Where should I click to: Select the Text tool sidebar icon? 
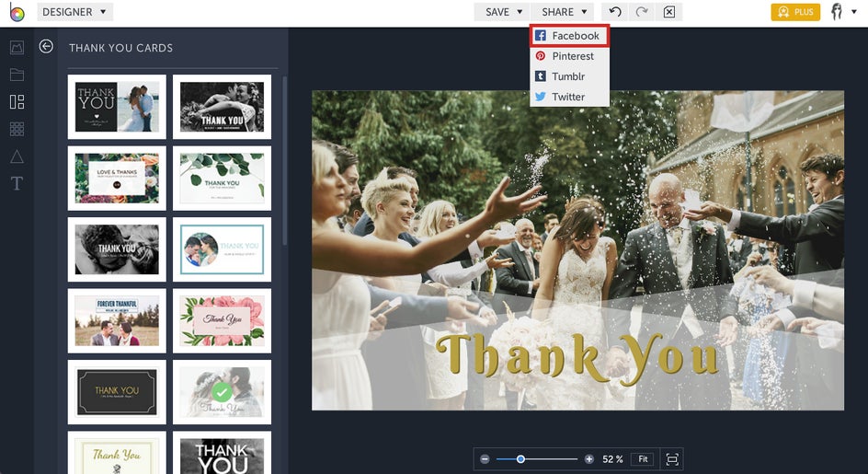tap(17, 183)
